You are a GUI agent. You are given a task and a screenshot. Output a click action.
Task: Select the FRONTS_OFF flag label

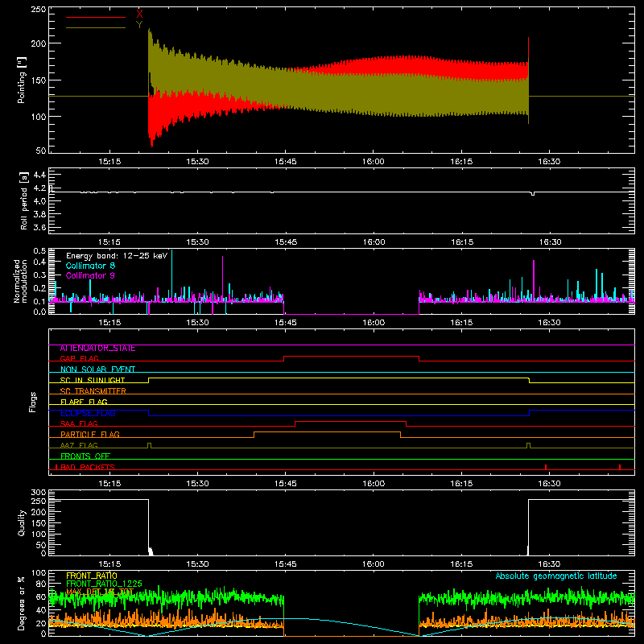(x=85, y=456)
